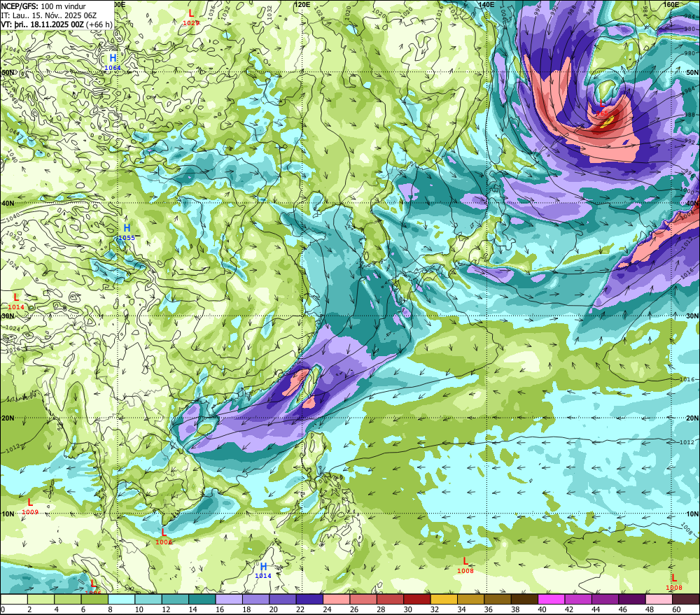Pick the light pink legend swatch at 24
The width and height of the screenshot is (700, 615).
click(x=336, y=599)
